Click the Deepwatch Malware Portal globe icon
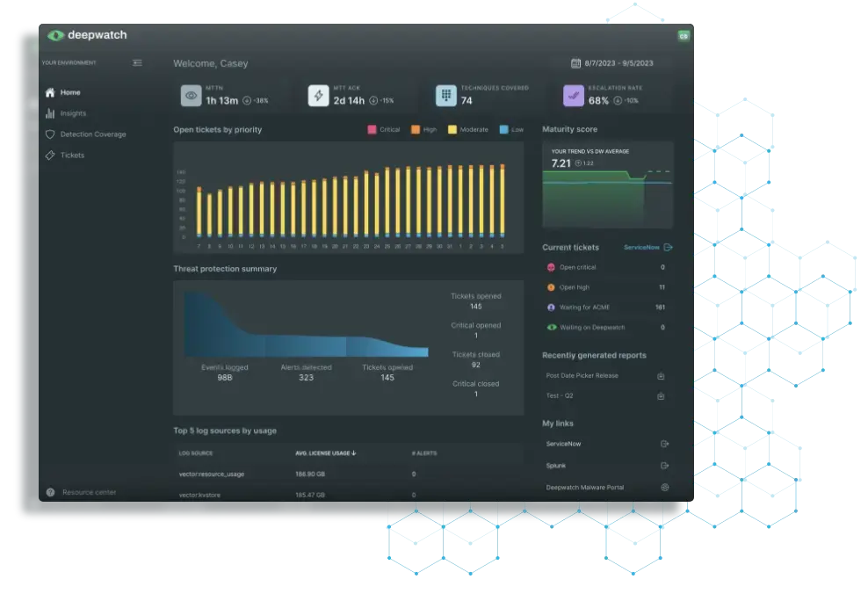Image resolution: width=868 pixels, height=601 pixels. [665, 488]
